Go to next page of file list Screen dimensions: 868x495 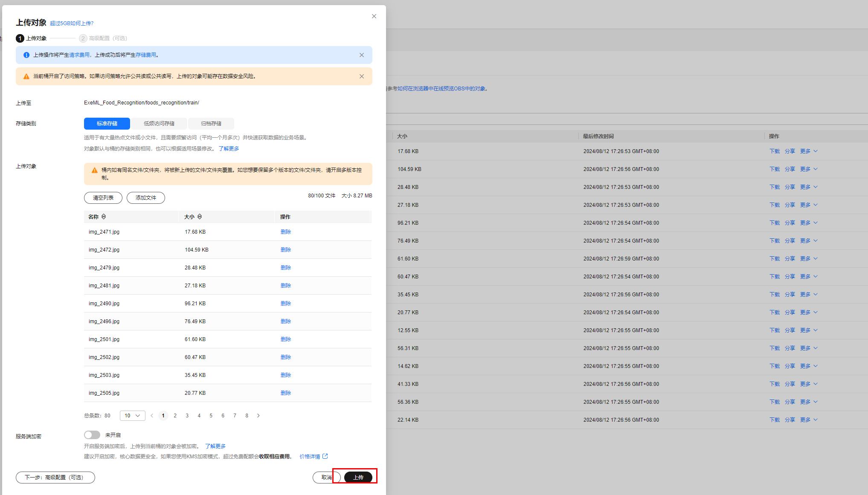coord(258,416)
